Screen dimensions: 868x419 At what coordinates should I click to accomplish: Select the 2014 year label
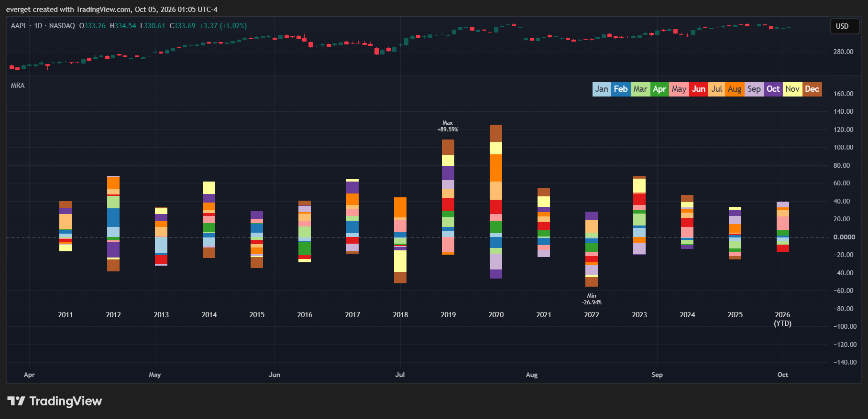pyautogui.click(x=209, y=315)
